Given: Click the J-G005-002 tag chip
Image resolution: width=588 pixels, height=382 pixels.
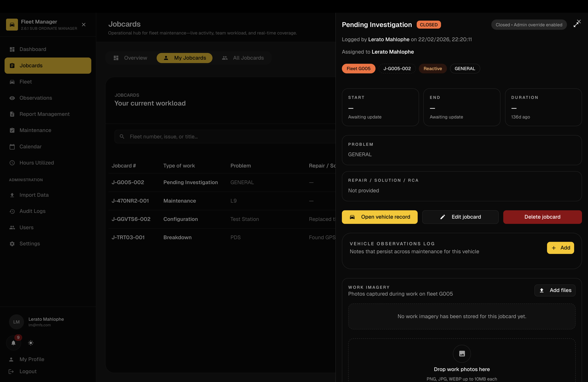Looking at the screenshot, I should pyautogui.click(x=397, y=68).
